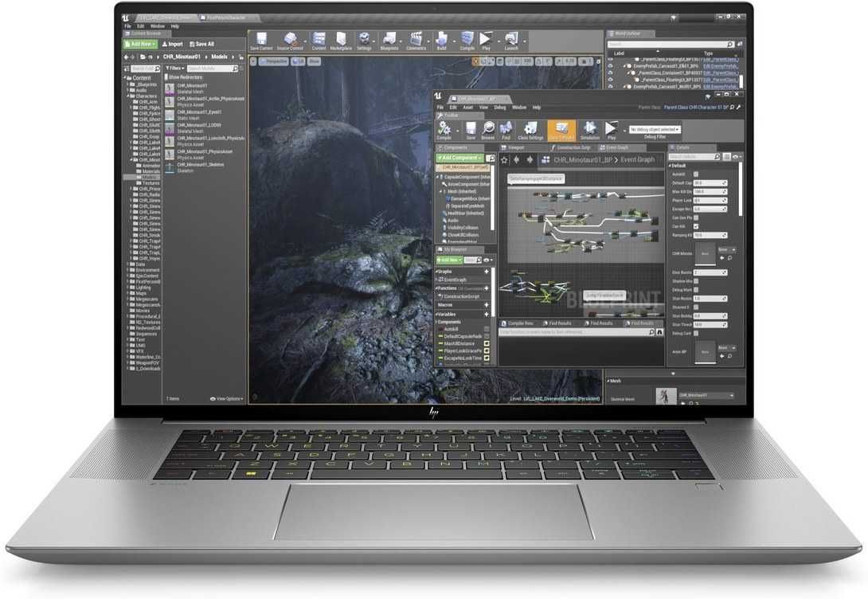Toggle the Can Kill checkbox in Details
This screenshot has width=868, height=599.
(696, 226)
